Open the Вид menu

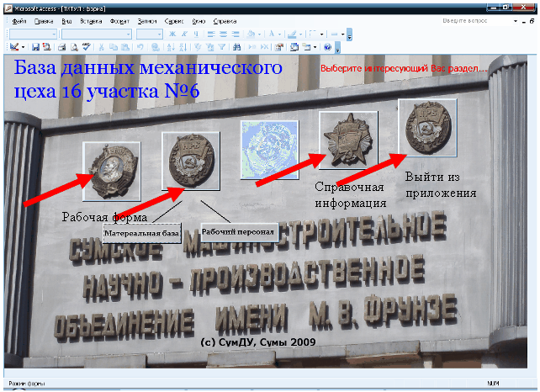pos(66,21)
